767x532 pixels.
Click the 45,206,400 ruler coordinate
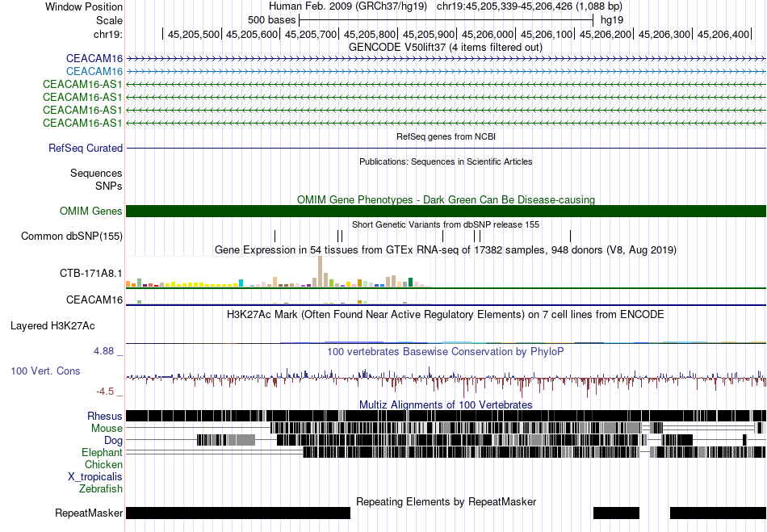point(723,34)
